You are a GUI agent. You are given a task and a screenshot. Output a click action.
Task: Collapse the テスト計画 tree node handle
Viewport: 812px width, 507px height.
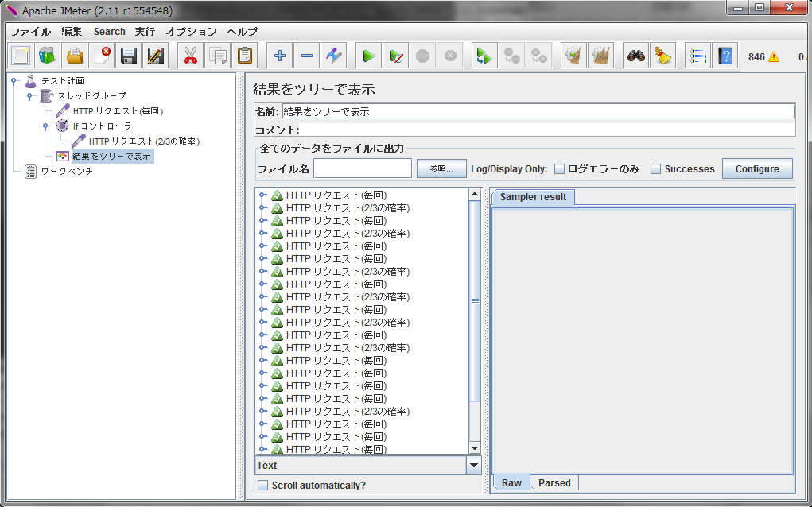(14, 81)
